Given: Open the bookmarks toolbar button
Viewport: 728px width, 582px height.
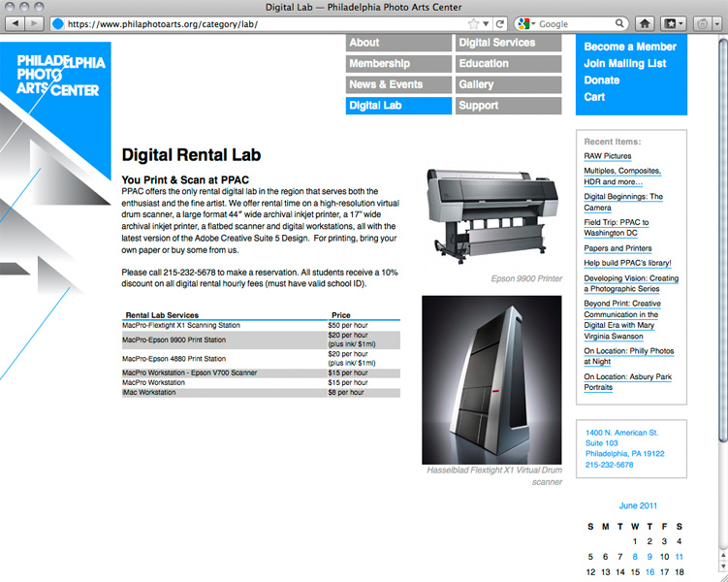Looking at the screenshot, I should [670, 23].
